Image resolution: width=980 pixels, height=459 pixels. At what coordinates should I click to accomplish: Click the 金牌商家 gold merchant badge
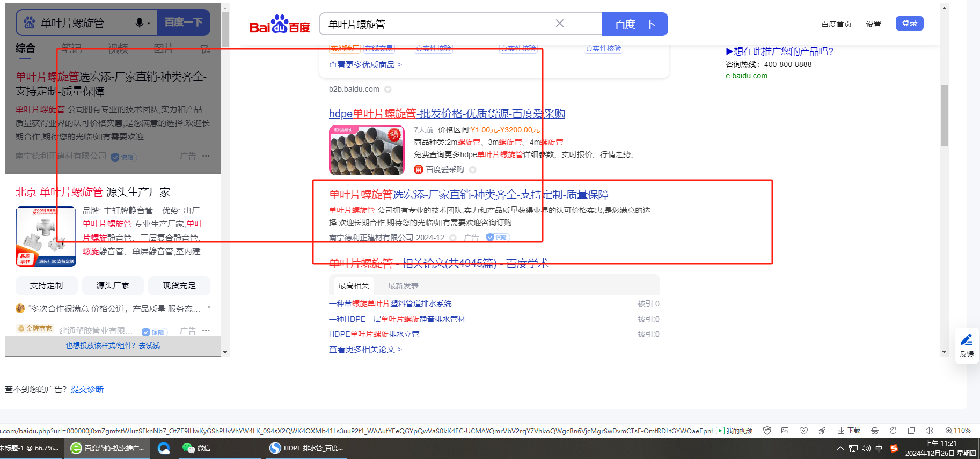(35, 329)
